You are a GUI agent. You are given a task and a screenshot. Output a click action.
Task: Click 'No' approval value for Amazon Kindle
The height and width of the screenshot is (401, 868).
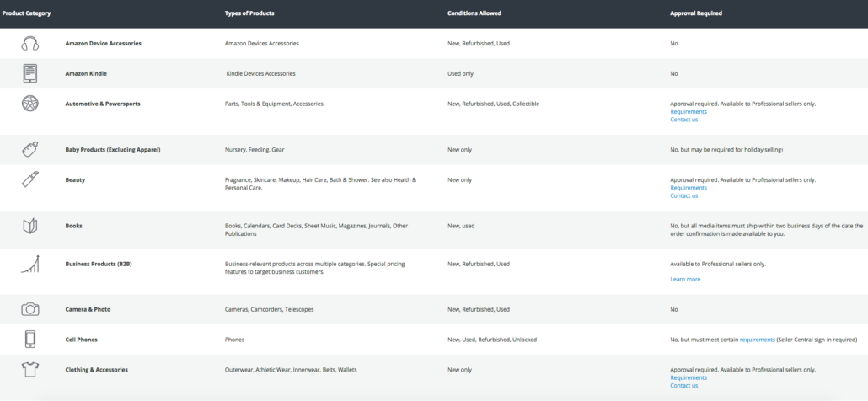coord(673,73)
